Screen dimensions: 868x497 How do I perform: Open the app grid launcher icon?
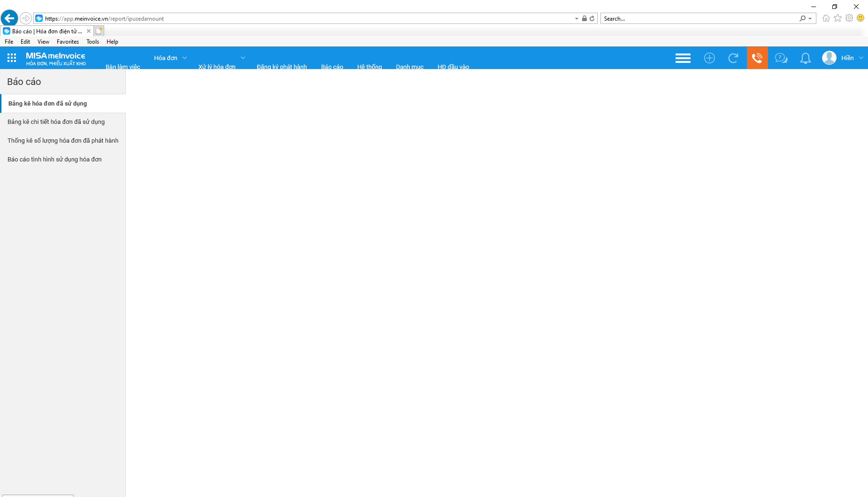click(12, 58)
